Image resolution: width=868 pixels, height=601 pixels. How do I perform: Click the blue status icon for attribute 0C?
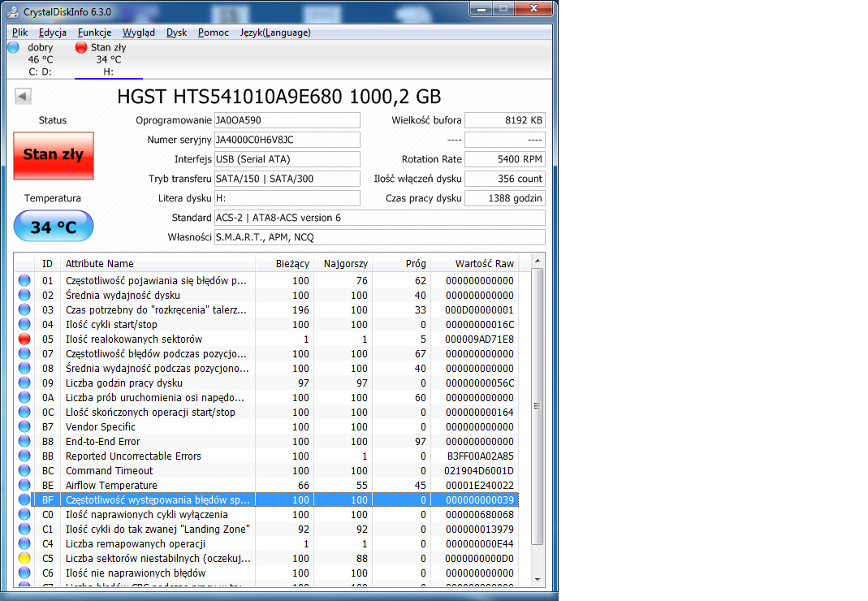point(24,412)
